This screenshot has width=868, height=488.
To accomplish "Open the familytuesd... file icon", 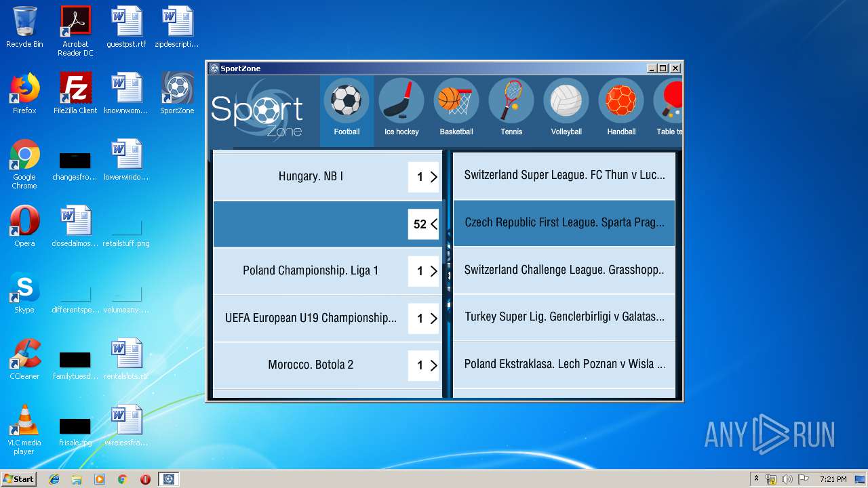I will pos(75,365).
